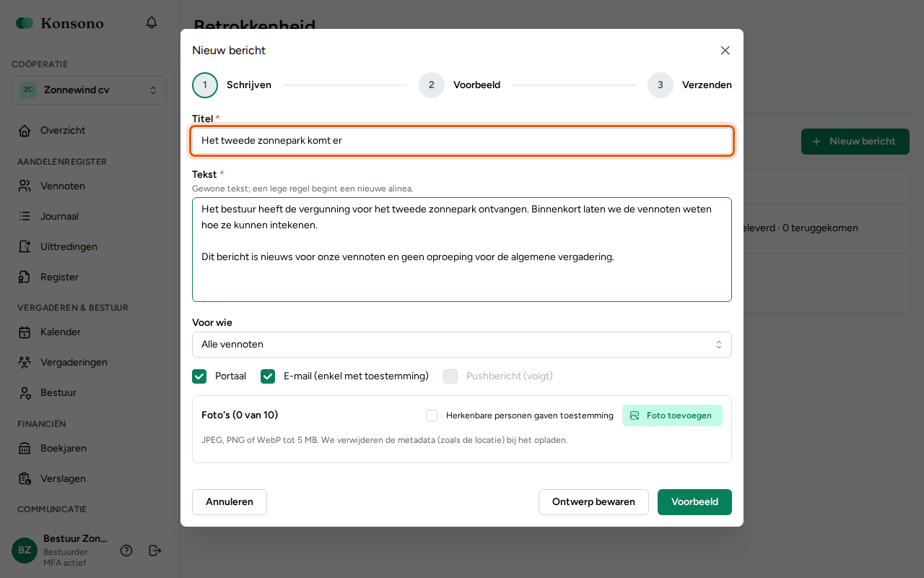Click the notification bell icon

(152, 22)
